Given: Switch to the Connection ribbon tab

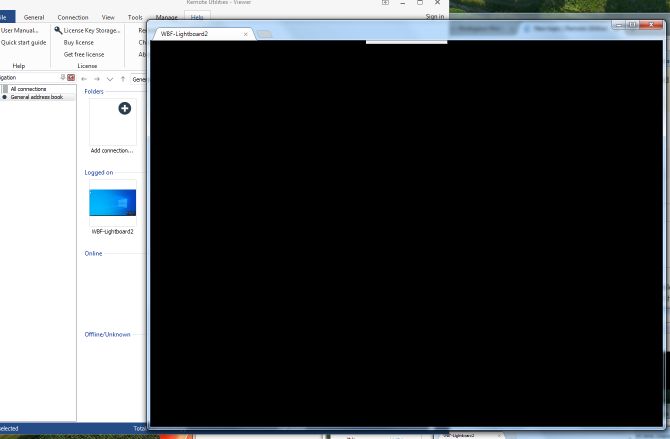Looking at the screenshot, I should point(73,17).
